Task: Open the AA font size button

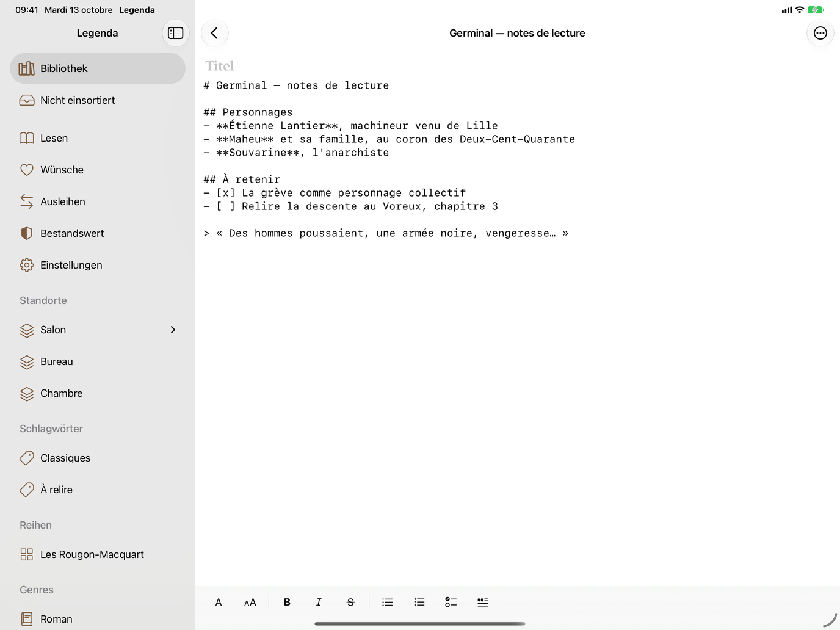Action: point(250,603)
